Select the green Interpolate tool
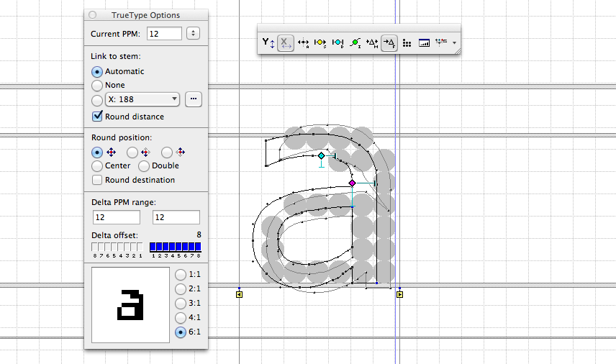 (355, 43)
